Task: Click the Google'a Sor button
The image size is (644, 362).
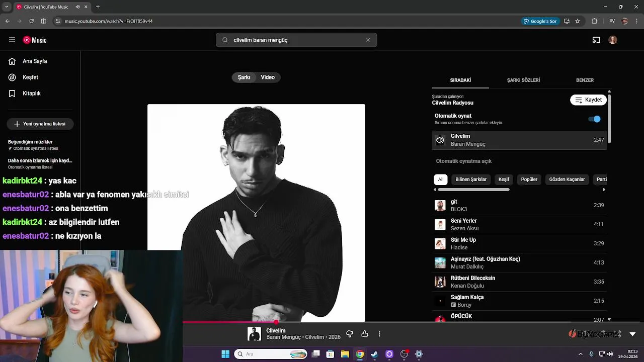Action: pyautogui.click(x=540, y=21)
